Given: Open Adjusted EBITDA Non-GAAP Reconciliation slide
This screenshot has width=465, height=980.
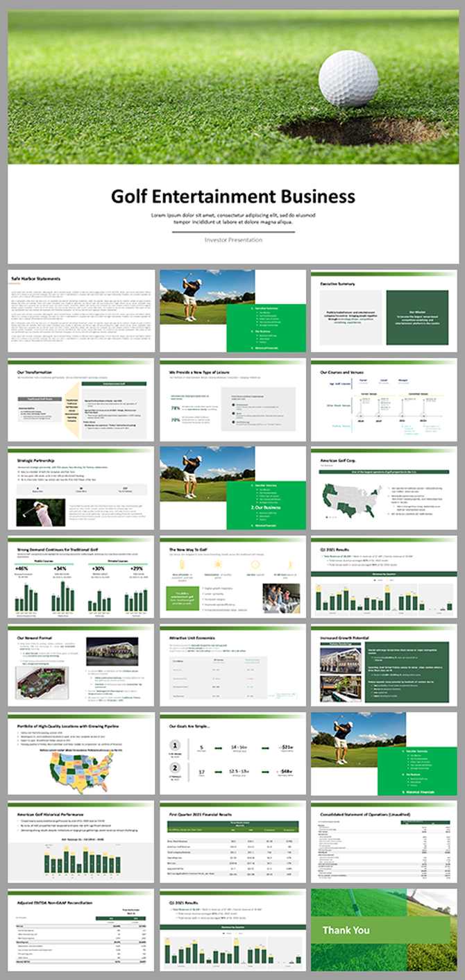Looking at the screenshot, I should (81, 931).
